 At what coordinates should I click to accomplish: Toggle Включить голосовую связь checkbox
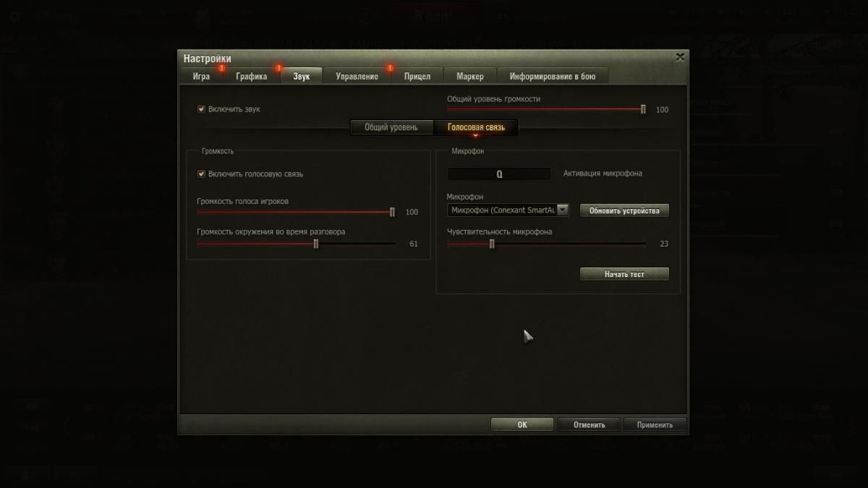tap(202, 174)
